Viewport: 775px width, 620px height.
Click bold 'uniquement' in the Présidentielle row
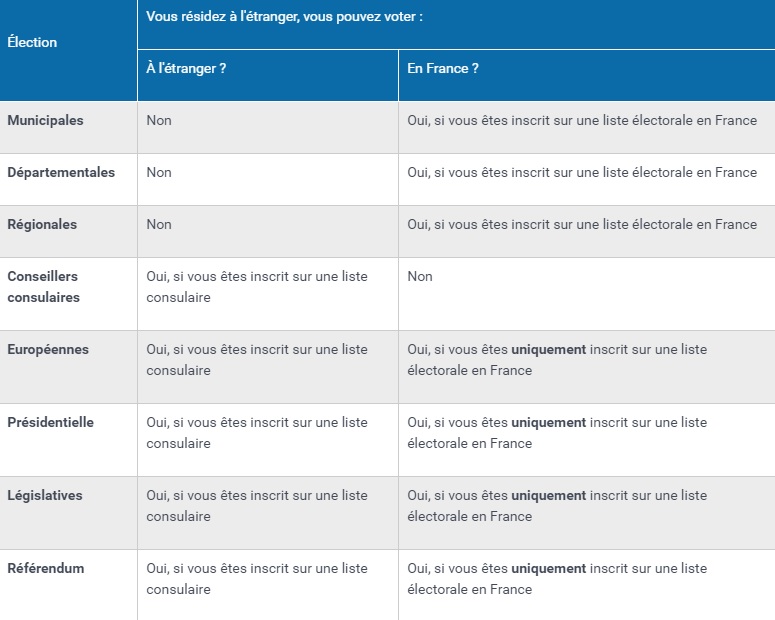(548, 422)
